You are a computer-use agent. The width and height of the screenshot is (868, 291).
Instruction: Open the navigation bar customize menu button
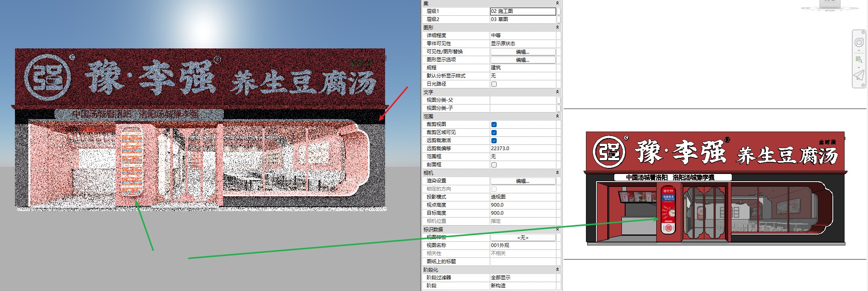(863, 85)
